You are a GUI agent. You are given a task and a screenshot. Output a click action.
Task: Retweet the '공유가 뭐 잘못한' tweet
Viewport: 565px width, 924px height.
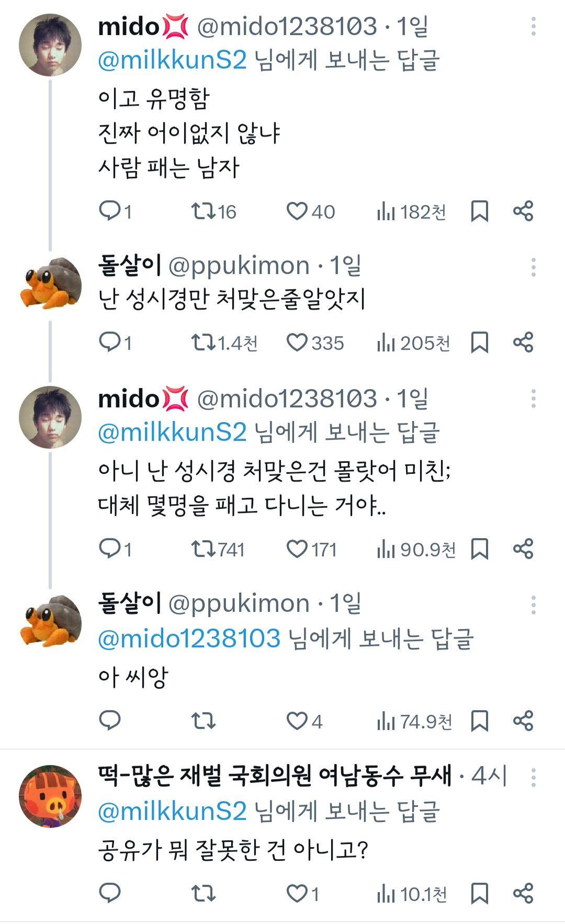203,893
